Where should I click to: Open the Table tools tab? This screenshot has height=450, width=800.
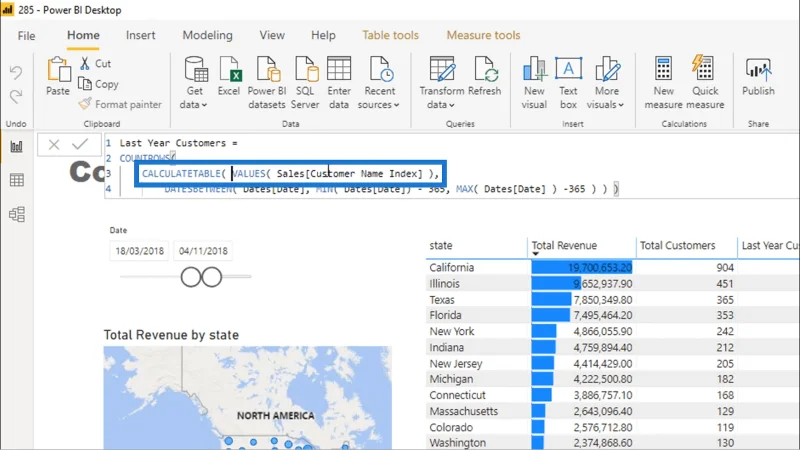(390, 35)
